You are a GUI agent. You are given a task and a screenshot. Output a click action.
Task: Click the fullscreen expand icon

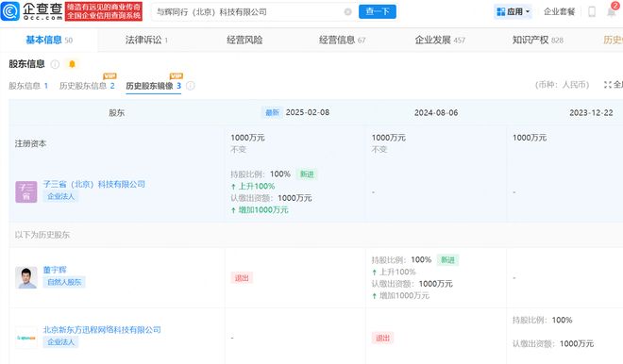click(608, 85)
